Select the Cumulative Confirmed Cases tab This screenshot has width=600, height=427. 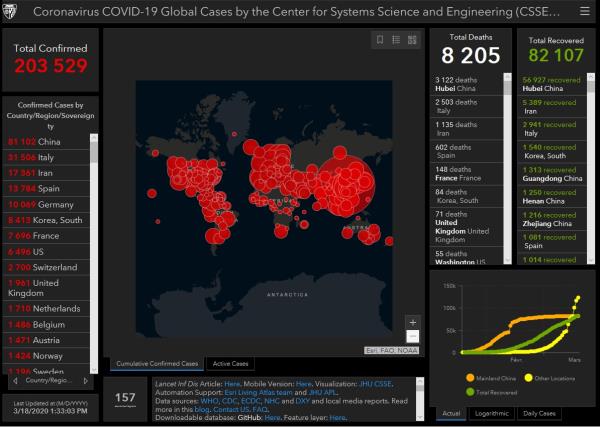pos(155,363)
